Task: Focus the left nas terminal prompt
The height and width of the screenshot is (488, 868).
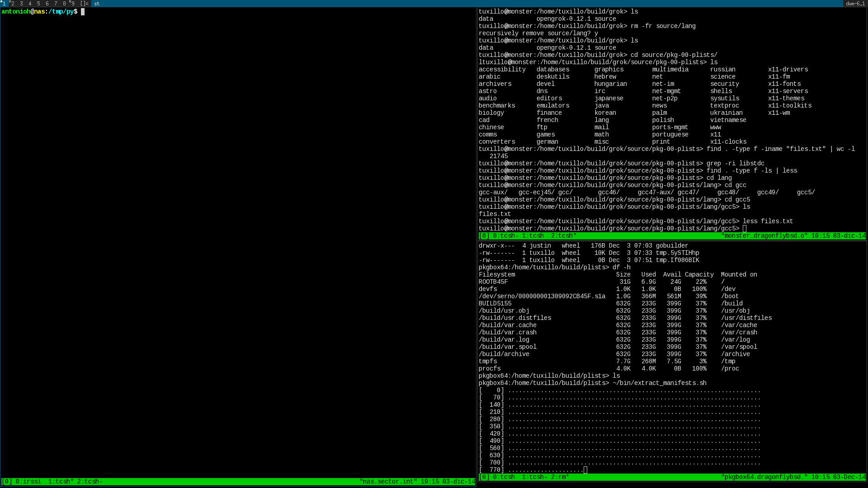Action: (83, 12)
